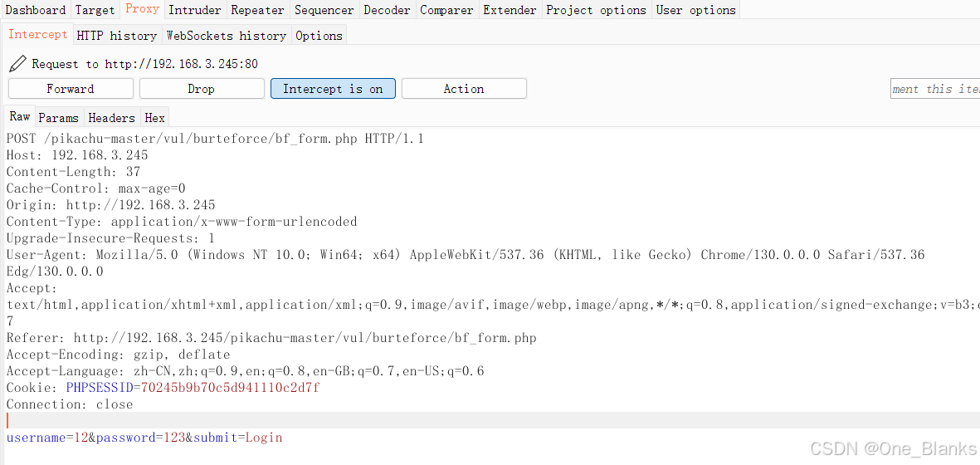This screenshot has height=465, width=980.
Task: Toggle the Intercept is on button
Action: (x=333, y=89)
